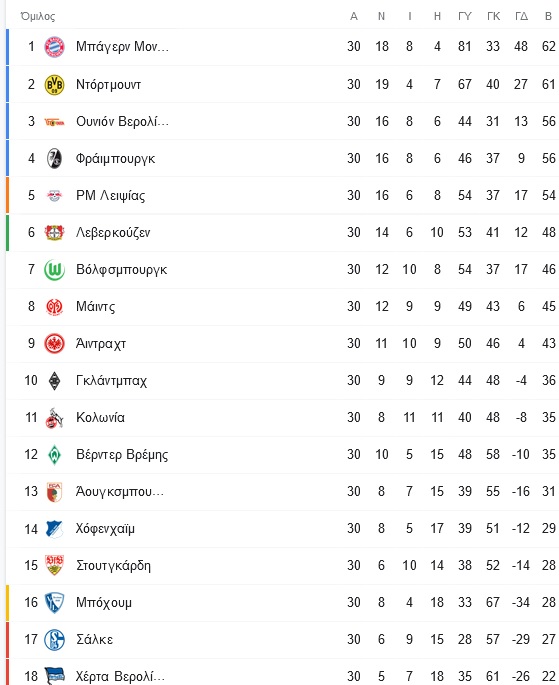Click the Hoffenheim club crest
The width and height of the screenshot is (559, 685).
tap(55, 529)
